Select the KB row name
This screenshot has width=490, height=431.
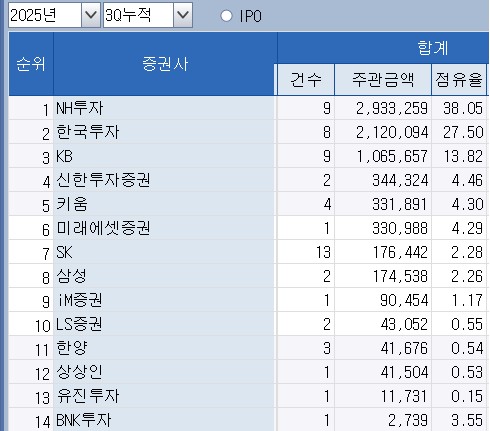[x=64, y=156]
